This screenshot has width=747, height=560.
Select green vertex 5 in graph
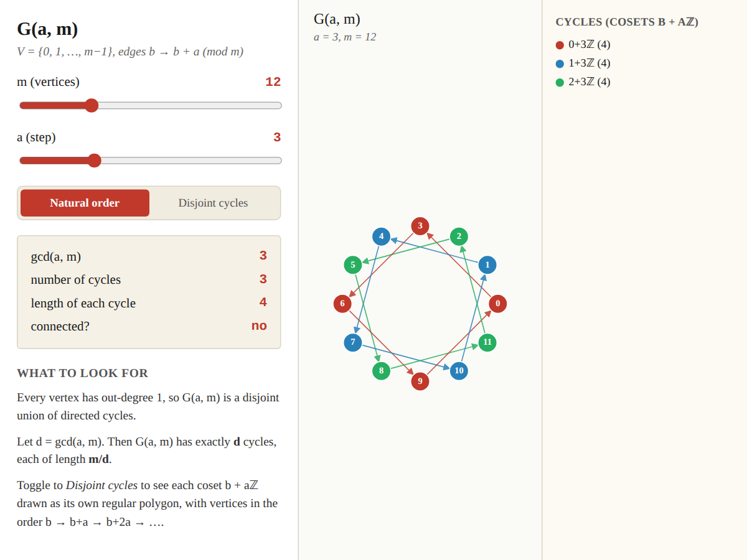point(353,265)
